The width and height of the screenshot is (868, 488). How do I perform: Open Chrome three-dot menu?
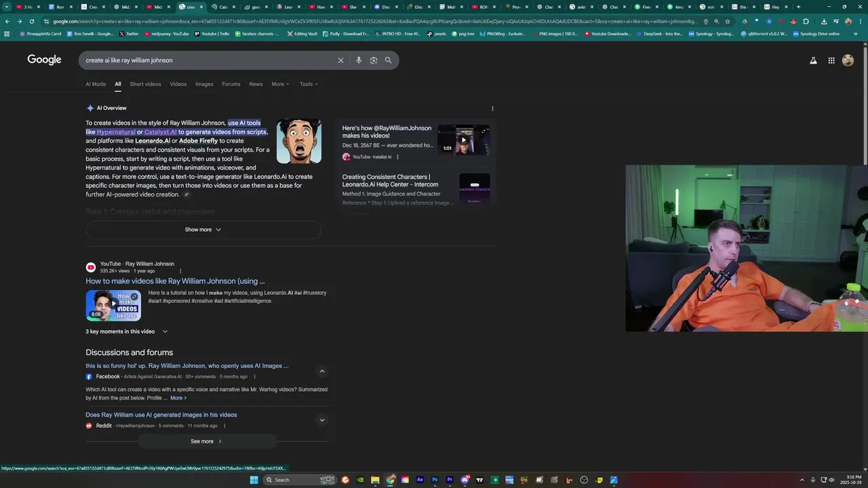[860, 21]
